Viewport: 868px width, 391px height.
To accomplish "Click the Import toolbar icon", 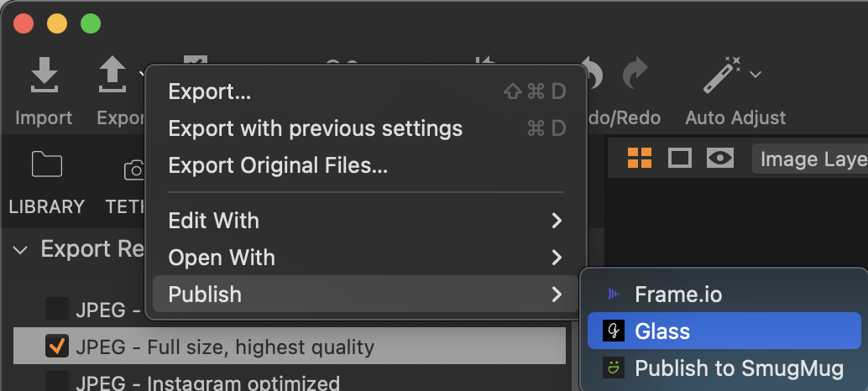I will click(x=44, y=75).
